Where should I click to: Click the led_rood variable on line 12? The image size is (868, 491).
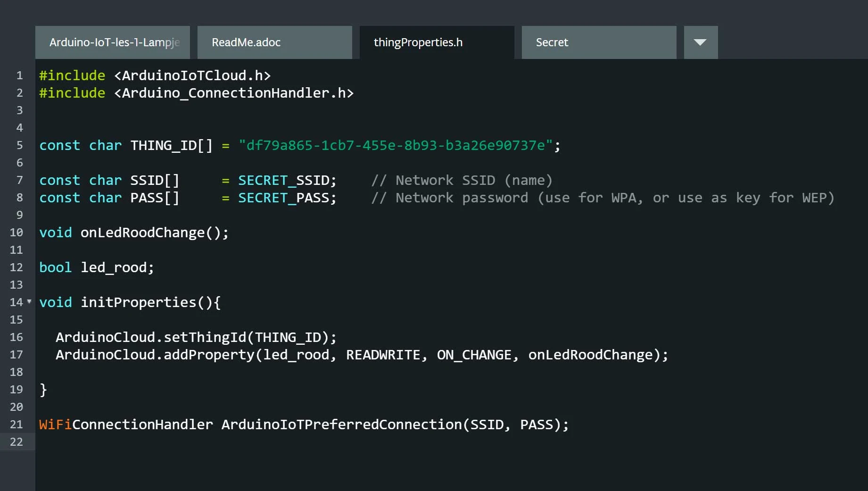pyautogui.click(x=114, y=268)
